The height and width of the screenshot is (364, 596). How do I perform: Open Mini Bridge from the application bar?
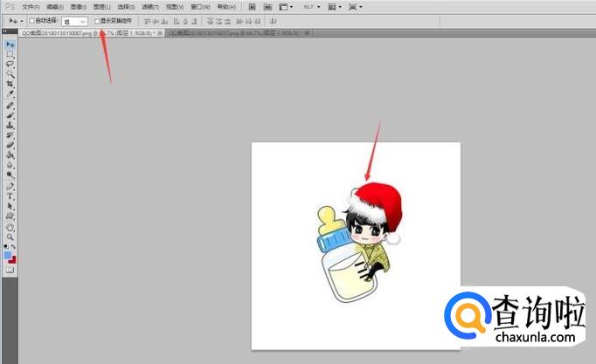pyautogui.click(x=268, y=7)
